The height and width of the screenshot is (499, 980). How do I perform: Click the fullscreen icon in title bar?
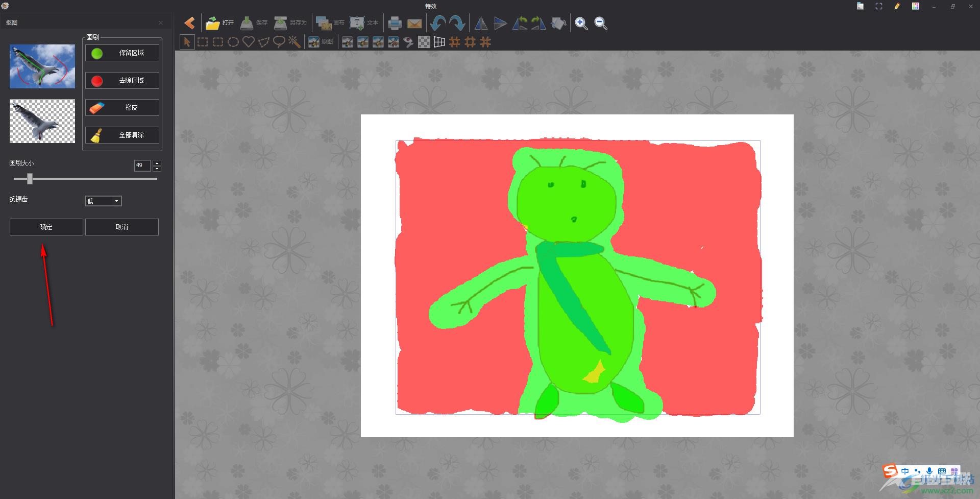click(878, 6)
